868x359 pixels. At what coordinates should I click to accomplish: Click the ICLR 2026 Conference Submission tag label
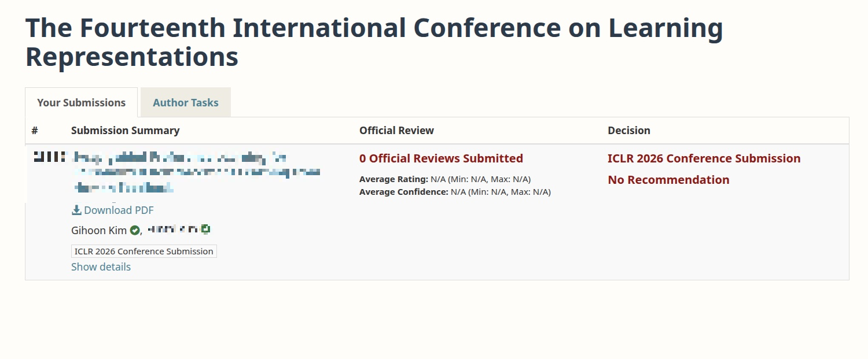pyautogui.click(x=144, y=251)
